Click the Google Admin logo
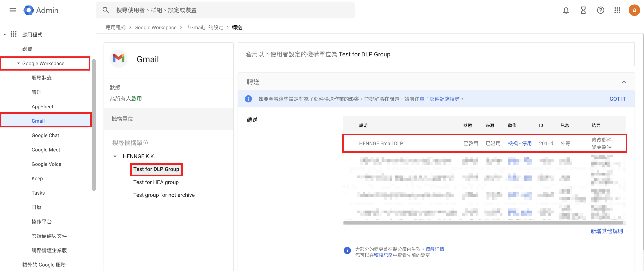644x271 pixels. click(41, 10)
